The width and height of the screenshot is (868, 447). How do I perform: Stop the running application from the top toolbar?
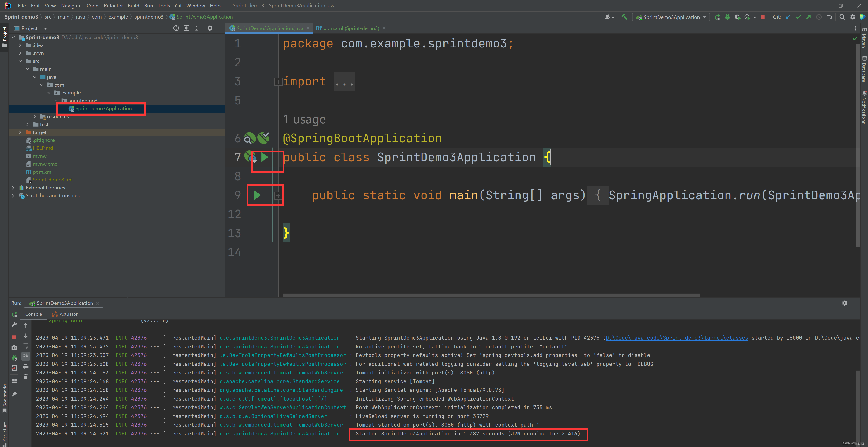763,17
